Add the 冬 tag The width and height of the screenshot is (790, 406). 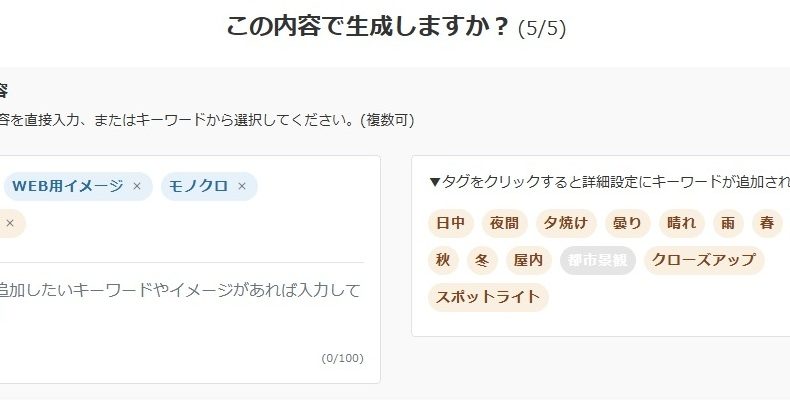point(481,260)
